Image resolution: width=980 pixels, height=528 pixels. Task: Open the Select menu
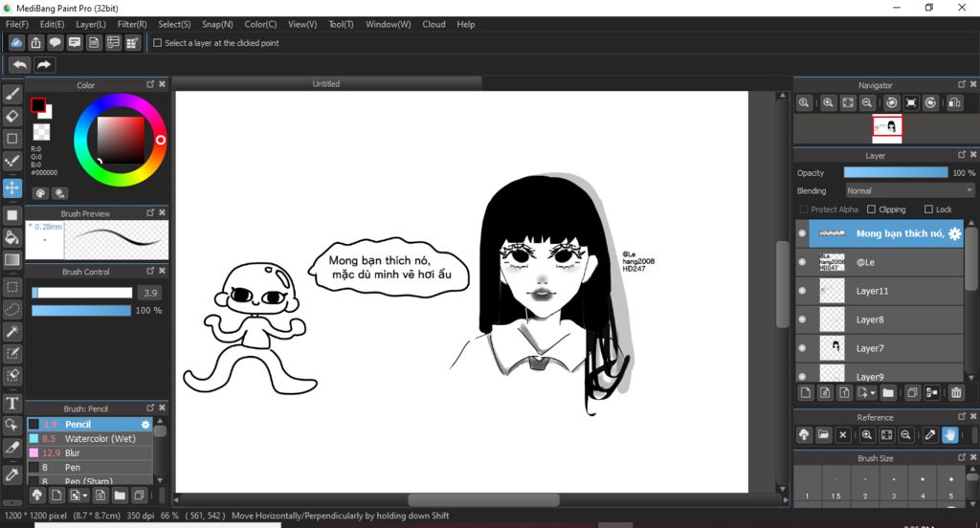(174, 24)
